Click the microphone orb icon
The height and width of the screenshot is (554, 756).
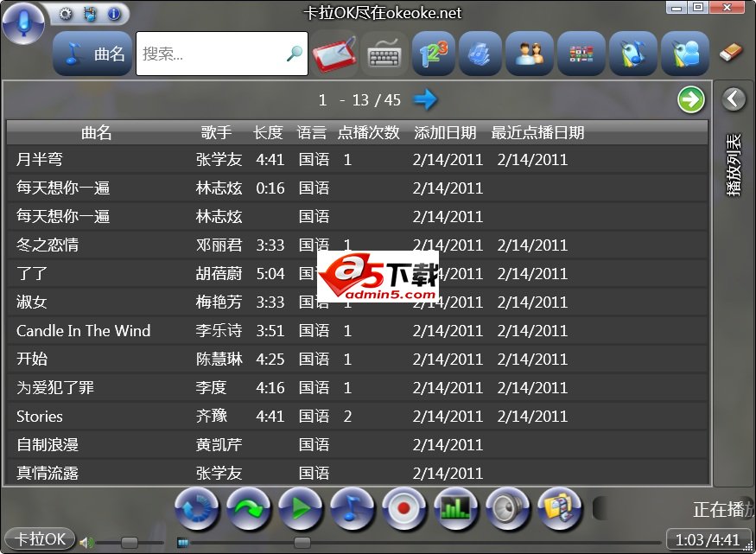point(23,22)
